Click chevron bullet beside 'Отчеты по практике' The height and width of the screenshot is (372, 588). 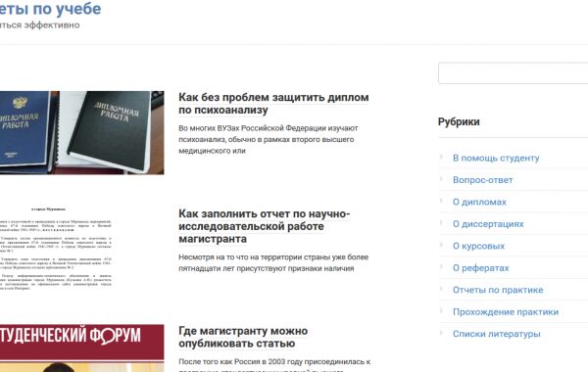[x=441, y=289]
